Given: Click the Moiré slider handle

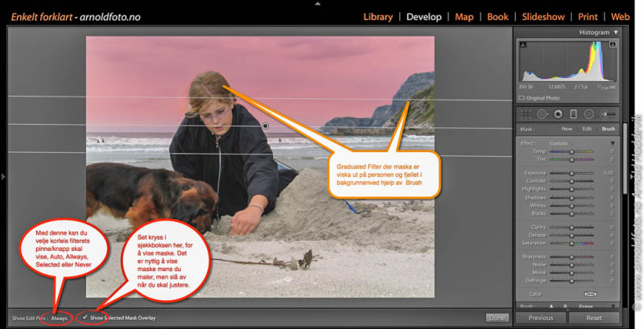Looking at the screenshot, I should (x=572, y=273).
